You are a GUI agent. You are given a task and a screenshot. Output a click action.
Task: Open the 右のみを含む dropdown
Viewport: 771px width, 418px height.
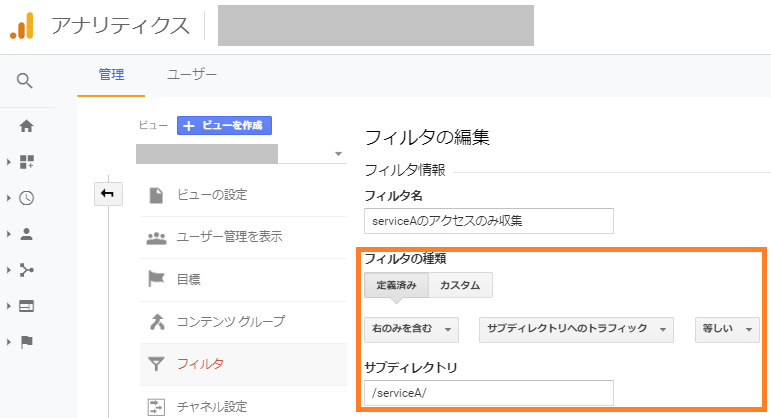coord(412,329)
